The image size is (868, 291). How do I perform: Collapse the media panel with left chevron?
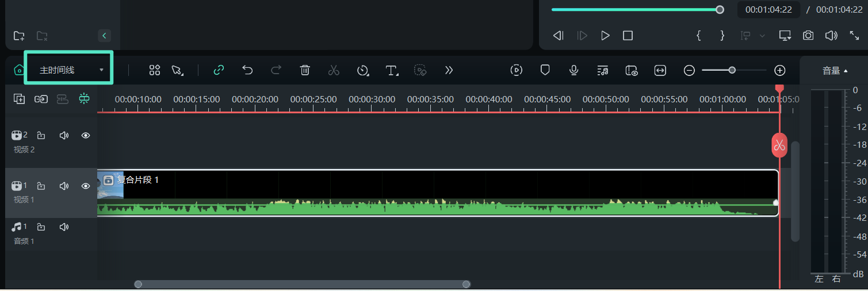(104, 36)
